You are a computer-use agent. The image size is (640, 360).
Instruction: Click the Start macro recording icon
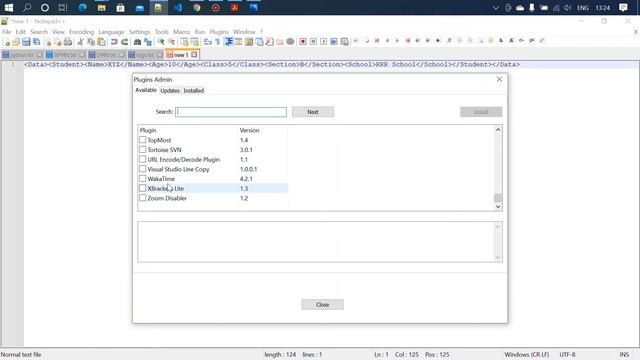pyautogui.click(x=303, y=42)
